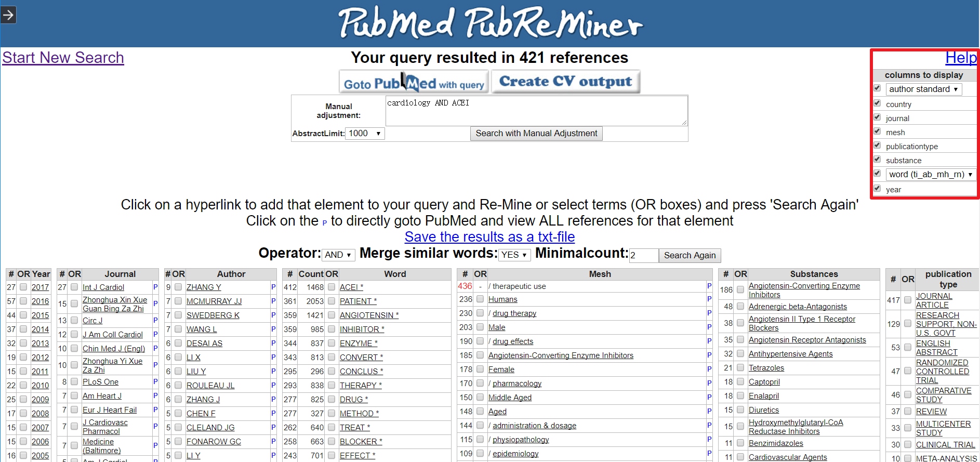
Task: Open PubMed P link beside PLoS One
Action: coord(155,381)
